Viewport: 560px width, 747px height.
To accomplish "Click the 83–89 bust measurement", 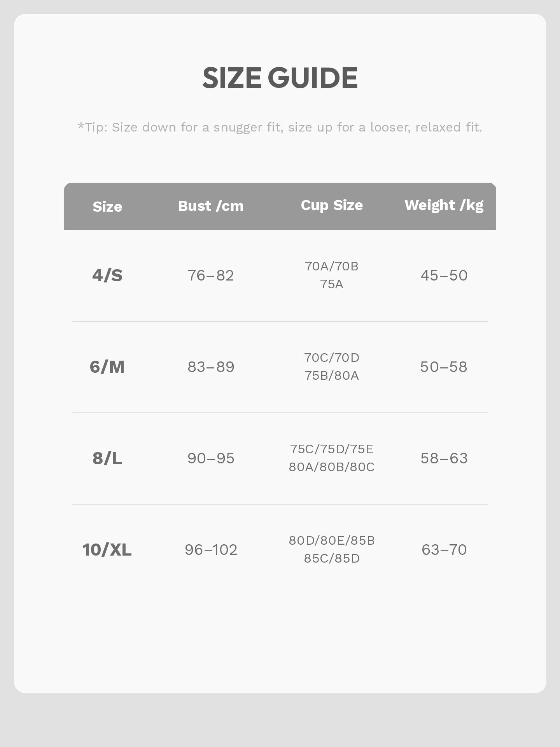I will [x=211, y=367].
